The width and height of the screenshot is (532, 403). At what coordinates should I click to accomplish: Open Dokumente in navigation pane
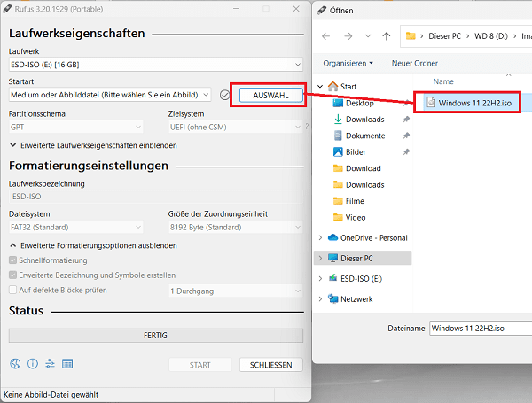pyautogui.click(x=365, y=136)
